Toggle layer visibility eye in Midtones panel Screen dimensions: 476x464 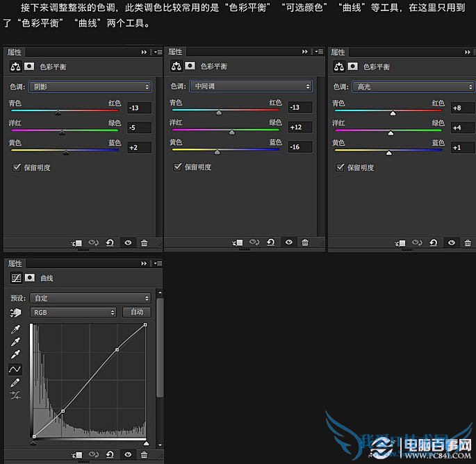click(289, 242)
